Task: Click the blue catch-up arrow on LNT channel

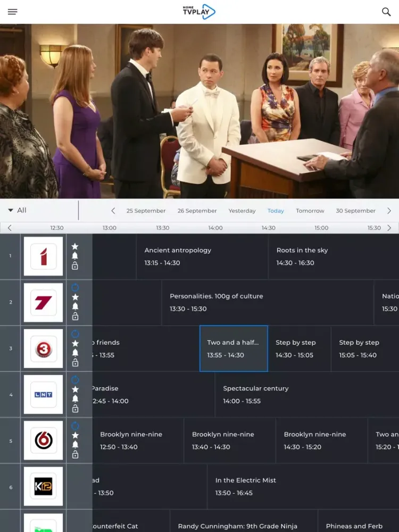Action: 75,380
